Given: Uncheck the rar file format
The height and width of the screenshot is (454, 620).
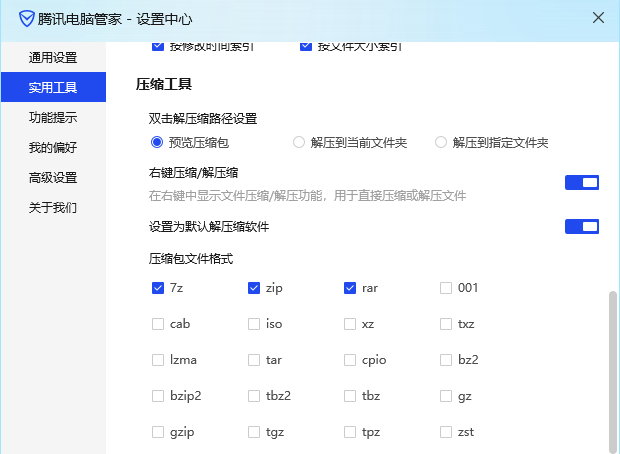Looking at the screenshot, I should [350, 288].
